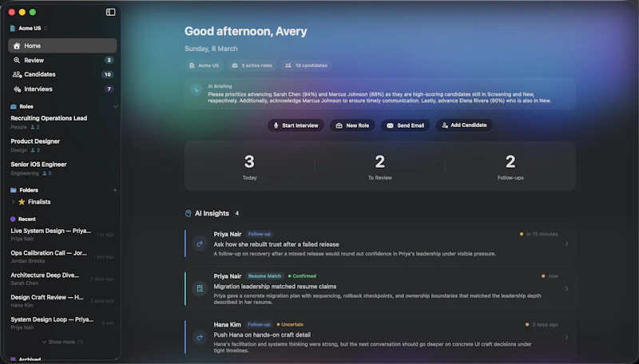The width and height of the screenshot is (639, 364).
Task: Open the Candidates section
Action: 62,74
